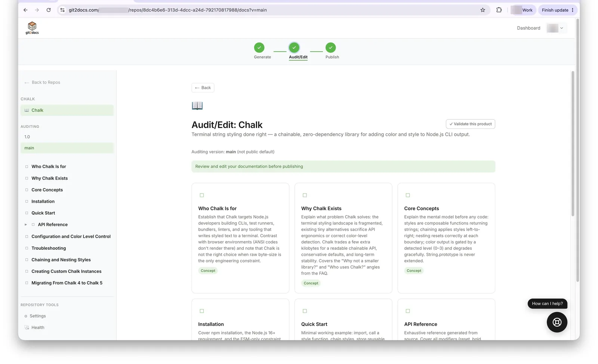
Task: Check the Who Chalk Is for sidebar box
Action: [x=27, y=167]
